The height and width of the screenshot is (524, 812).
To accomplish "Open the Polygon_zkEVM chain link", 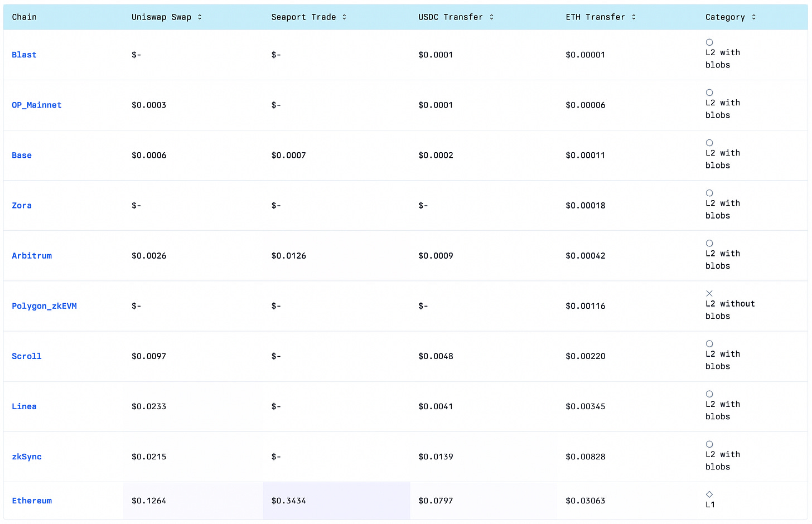I will click(x=44, y=306).
